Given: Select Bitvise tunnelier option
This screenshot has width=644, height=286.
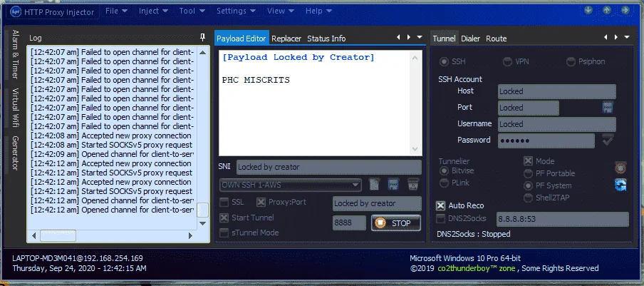Looking at the screenshot, I should point(444,170).
